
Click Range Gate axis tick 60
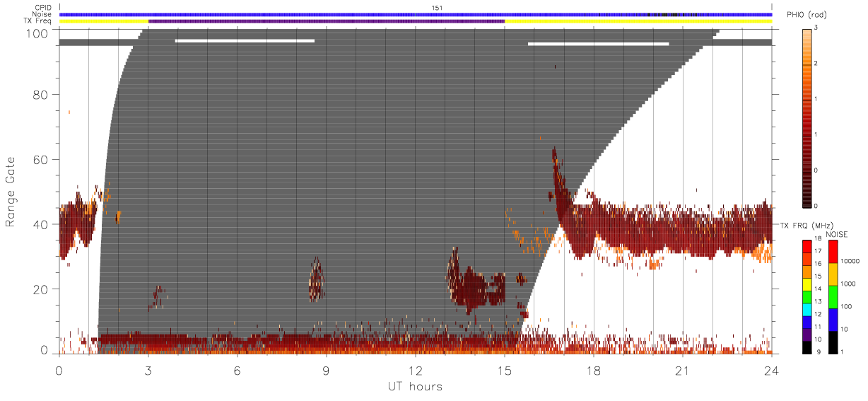tap(41, 160)
